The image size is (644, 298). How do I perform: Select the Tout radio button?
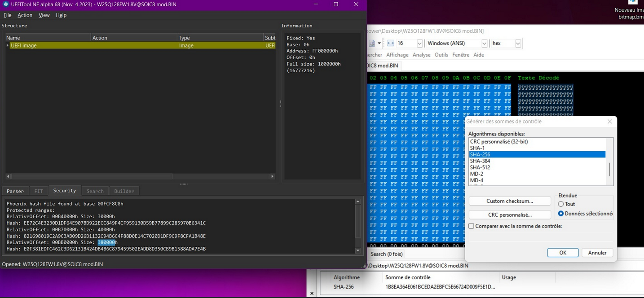point(561,204)
